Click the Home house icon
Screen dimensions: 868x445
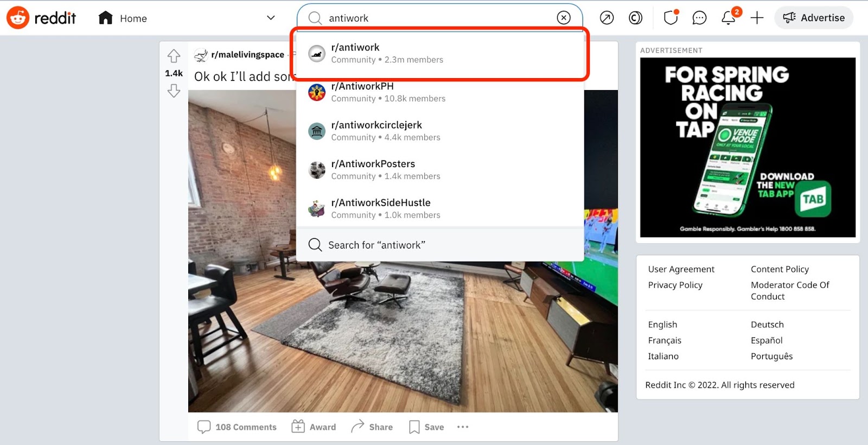106,18
